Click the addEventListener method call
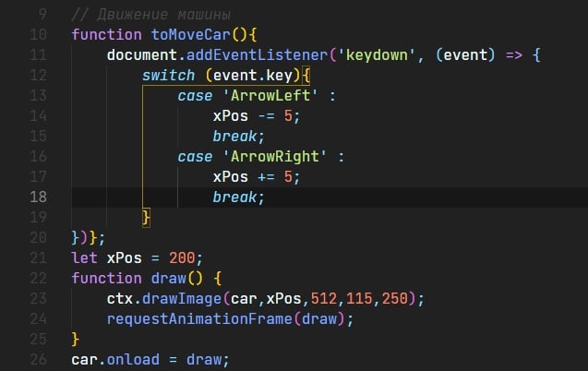Image resolution: width=588 pixels, height=371 pixels. coord(257,55)
